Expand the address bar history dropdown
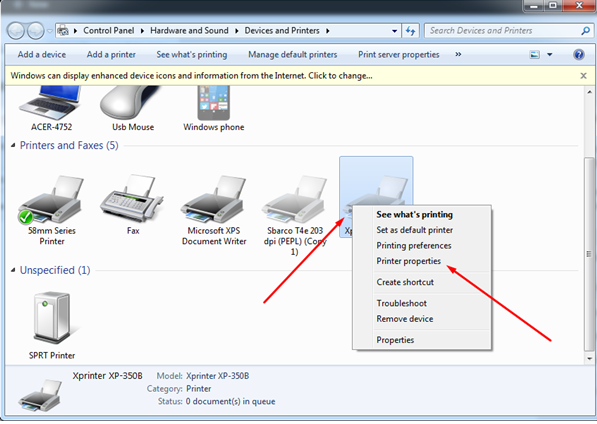Screen dimensions: 597x424 click(394, 31)
